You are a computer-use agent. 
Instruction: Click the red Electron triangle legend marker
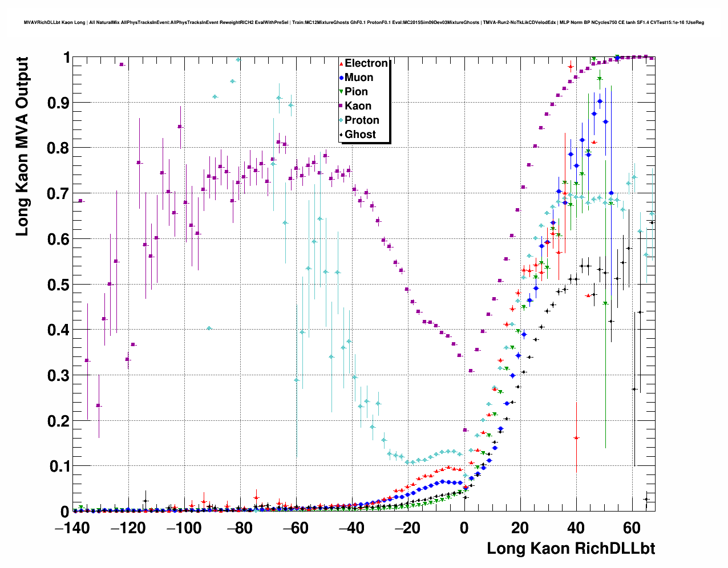341,64
